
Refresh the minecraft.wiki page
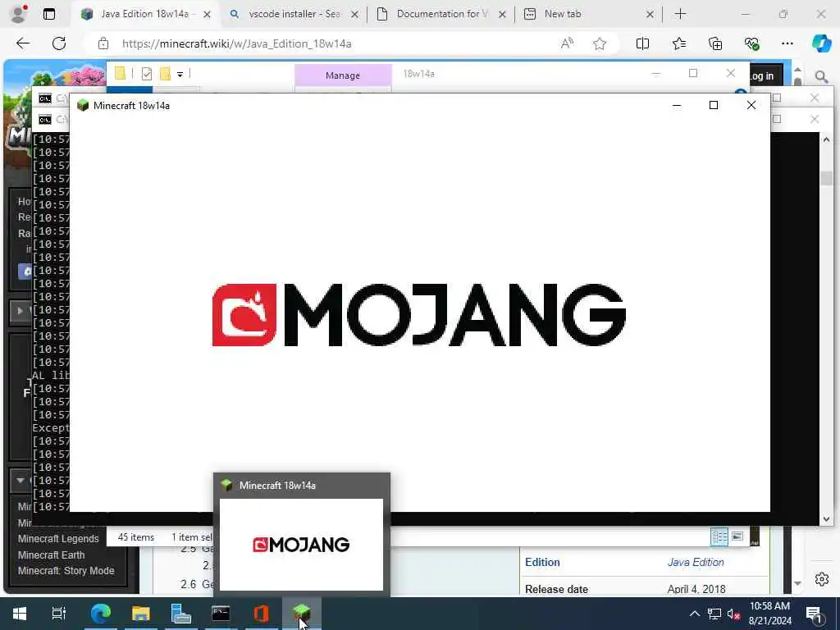point(59,43)
